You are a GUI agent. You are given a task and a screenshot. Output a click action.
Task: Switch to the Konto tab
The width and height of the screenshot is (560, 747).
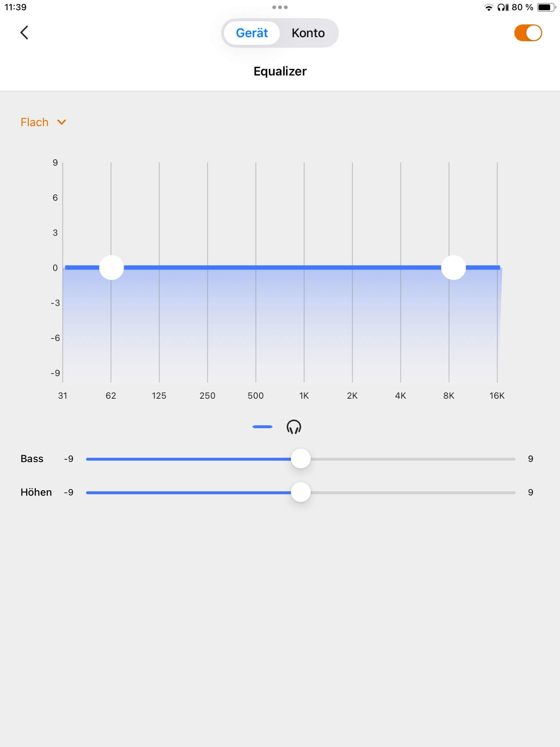[x=308, y=33]
